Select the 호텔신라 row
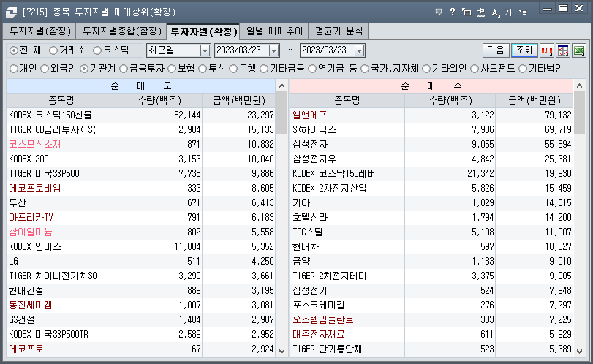Viewport: 593px width, 364px height. click(431, 217)
